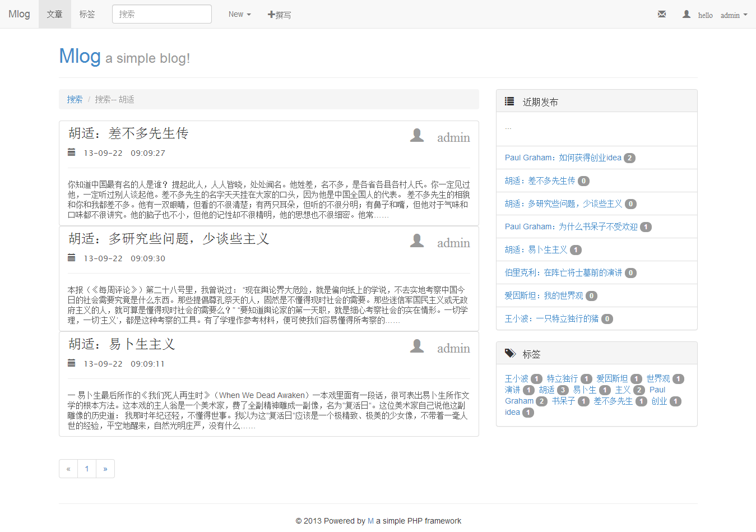Go to next page with » button
Screen dimensions: 756x532
click(105, 469)
